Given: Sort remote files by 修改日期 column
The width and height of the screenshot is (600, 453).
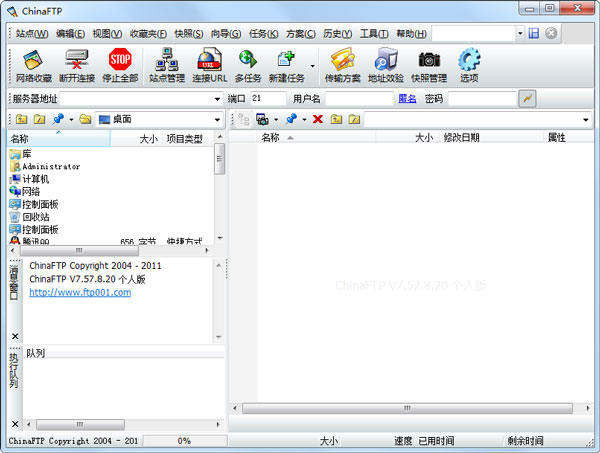Looking at the screenshot, I should point(491,137).
